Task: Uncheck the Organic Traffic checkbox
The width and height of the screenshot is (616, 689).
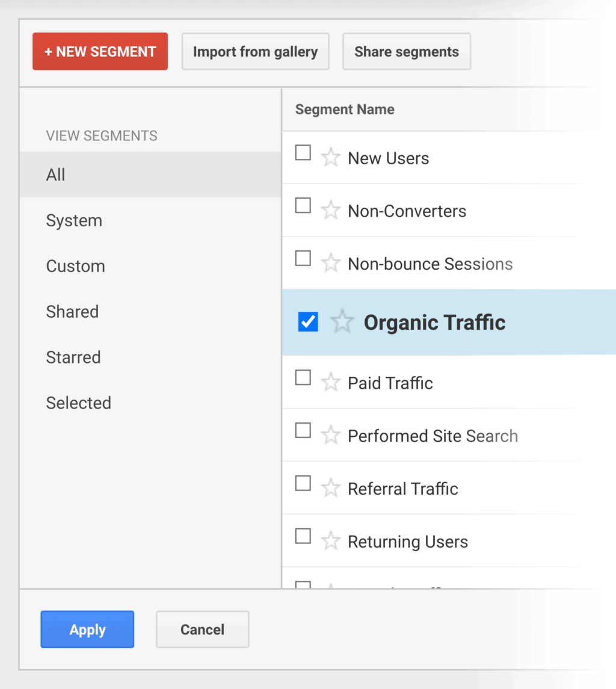Action: tap(308, 322)
